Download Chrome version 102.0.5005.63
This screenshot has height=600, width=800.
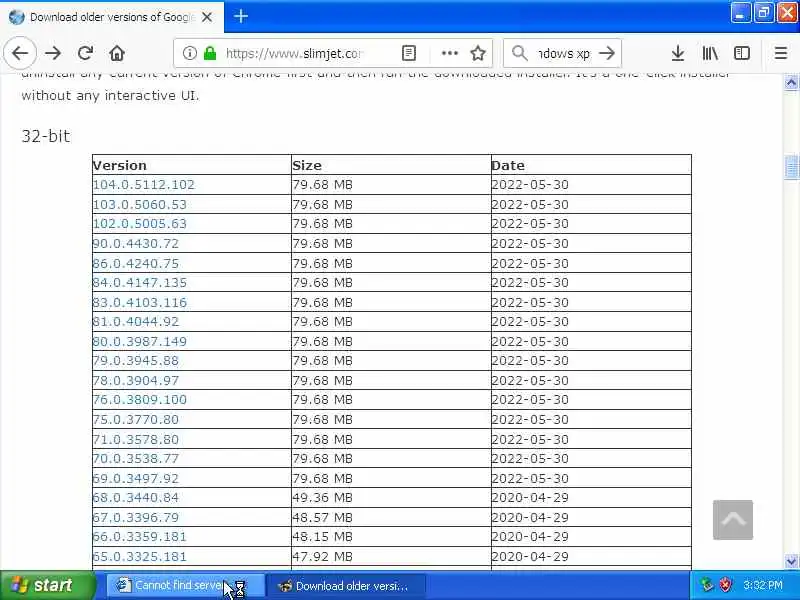[140, 223]
